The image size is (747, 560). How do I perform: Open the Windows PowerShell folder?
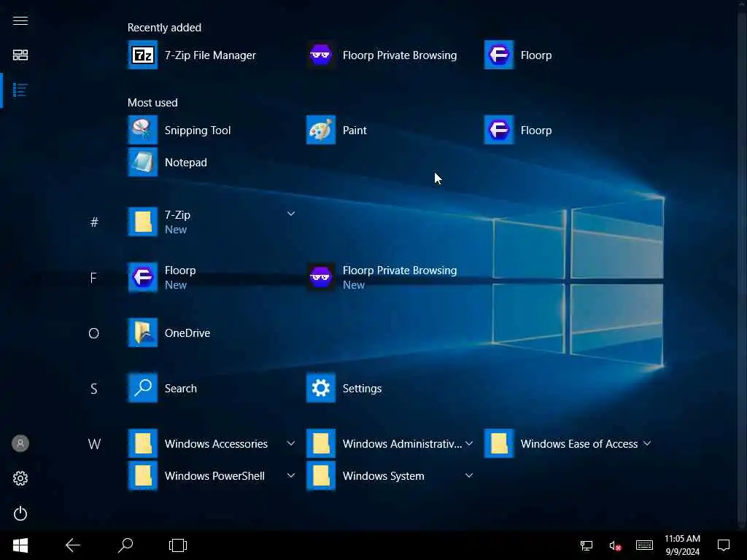212,475
